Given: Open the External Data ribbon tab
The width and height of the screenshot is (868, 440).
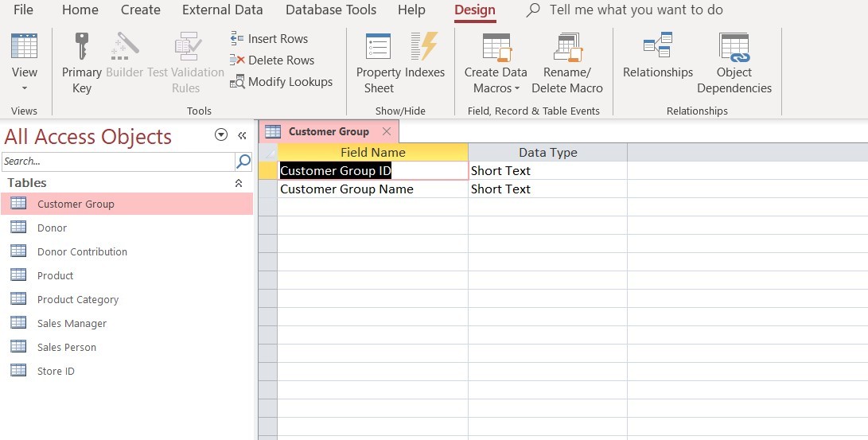Looking at the screenshot, I should tap(222, 10).
